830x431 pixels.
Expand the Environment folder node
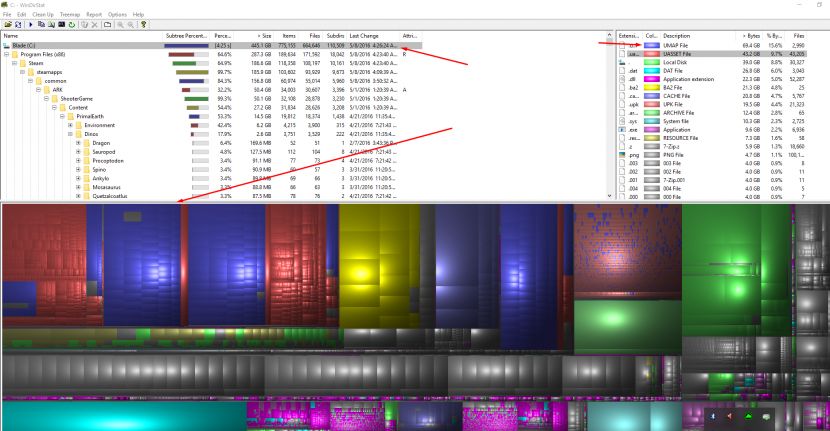[70, 125]
